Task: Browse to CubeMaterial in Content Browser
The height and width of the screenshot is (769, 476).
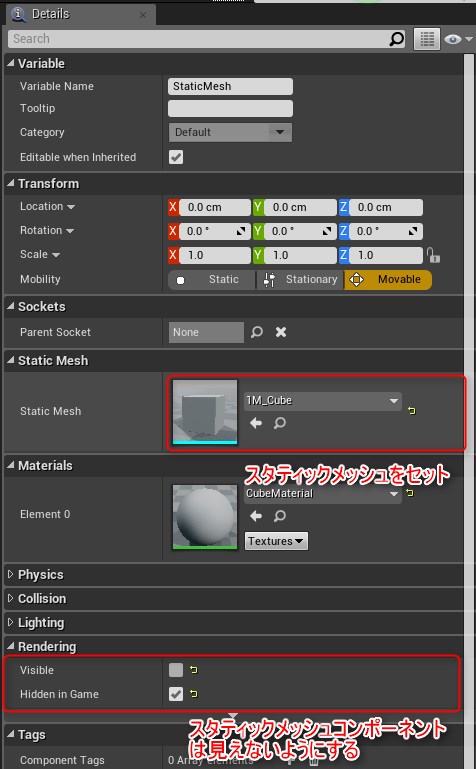Action: click(x=280, y=515)
